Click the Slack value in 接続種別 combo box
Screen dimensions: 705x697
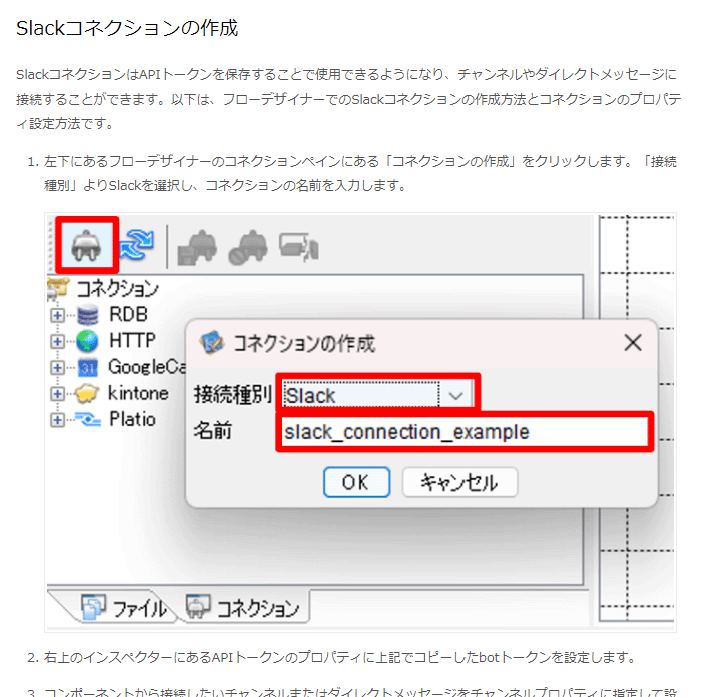pos(361,395)
